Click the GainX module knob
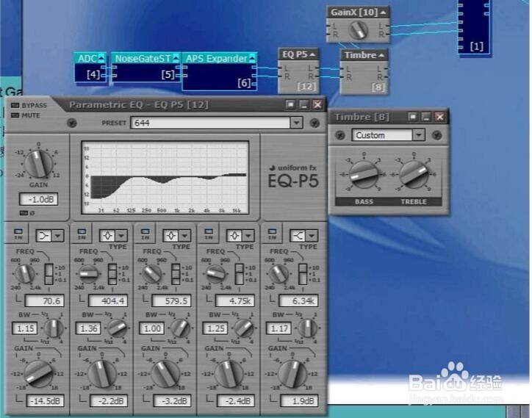Screen dimensions: 532x418 (359, 30)
